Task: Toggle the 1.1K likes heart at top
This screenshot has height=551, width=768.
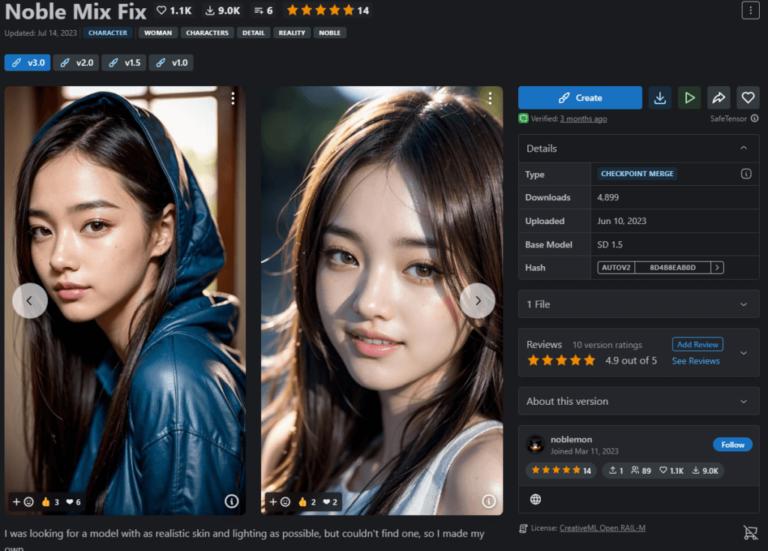Action: [x=174, y=10]
